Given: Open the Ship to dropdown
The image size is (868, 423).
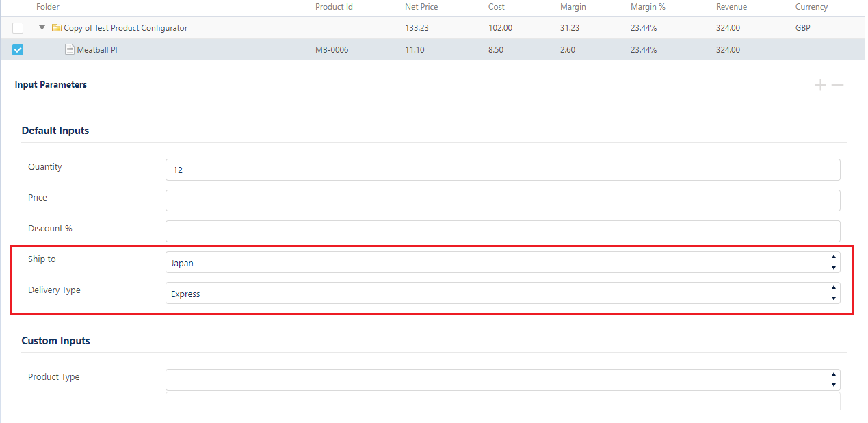Looking at the screenshot, I should pos(502,263).
